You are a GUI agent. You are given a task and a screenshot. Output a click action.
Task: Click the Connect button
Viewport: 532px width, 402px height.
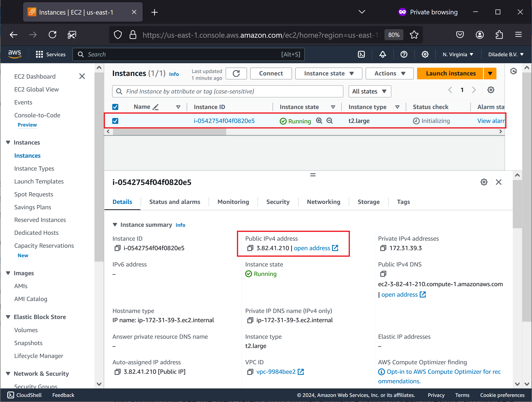(x=271, y=73)
